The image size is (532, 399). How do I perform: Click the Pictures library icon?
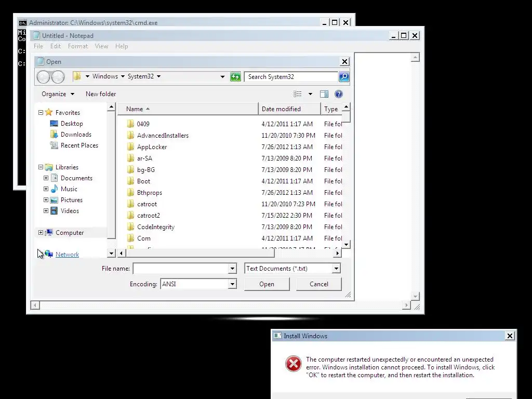[x=54, y=200]
